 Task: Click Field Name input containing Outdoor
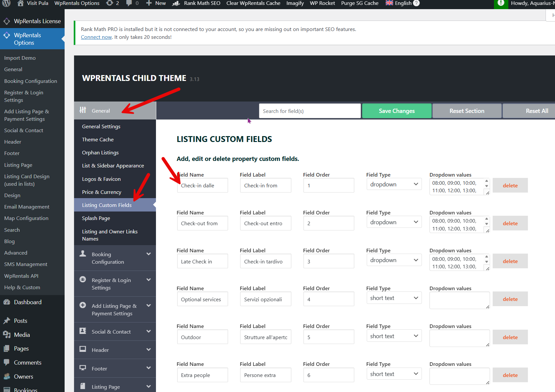click(x=202, y=337)
